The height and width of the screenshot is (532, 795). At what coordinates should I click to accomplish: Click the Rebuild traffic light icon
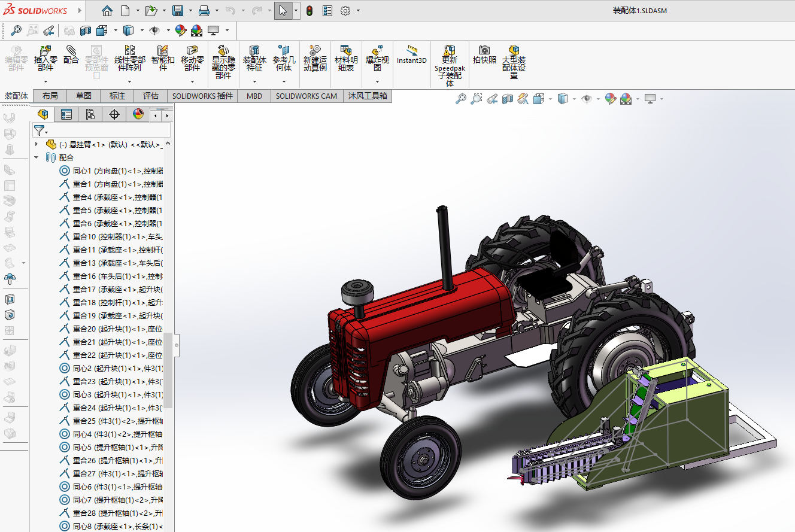309,11
